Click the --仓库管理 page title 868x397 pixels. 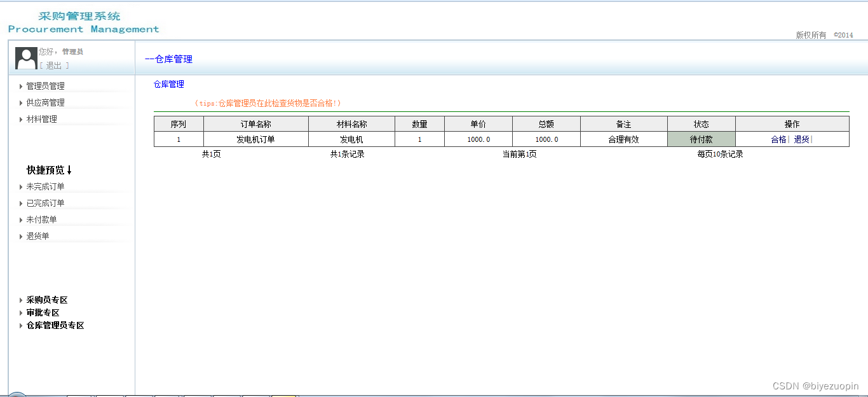point(168,59)
